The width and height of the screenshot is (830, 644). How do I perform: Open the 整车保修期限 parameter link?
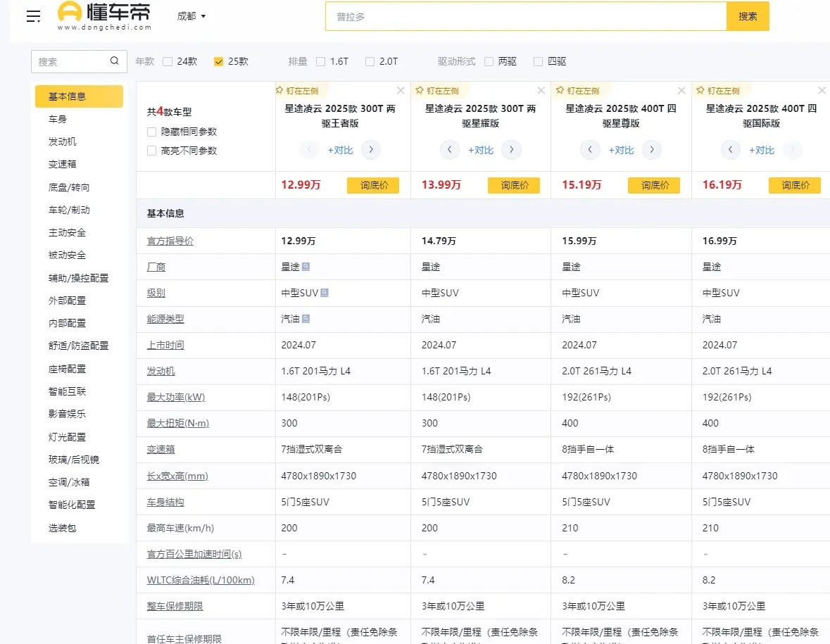pyautogui.click(x=175, y=607)
